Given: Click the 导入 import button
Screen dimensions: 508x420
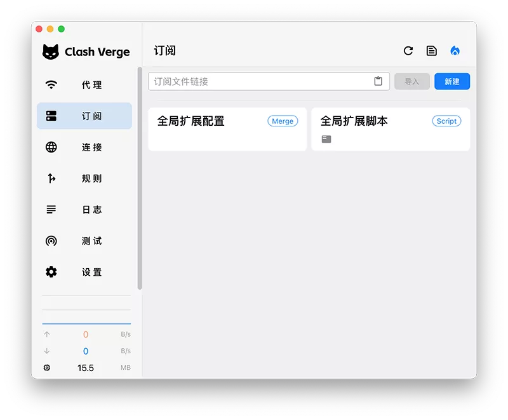Looking at the screenshot, I should point(412,81).
